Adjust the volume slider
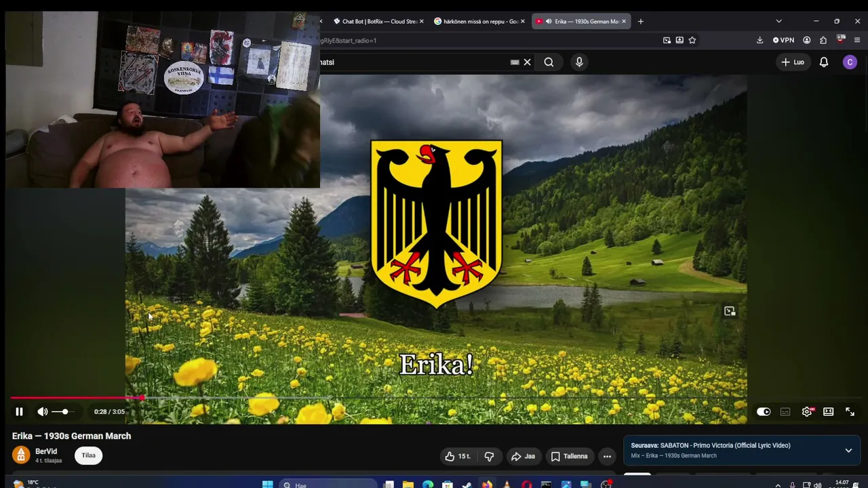This screenshot has height=488, width=868. [62, 411]
